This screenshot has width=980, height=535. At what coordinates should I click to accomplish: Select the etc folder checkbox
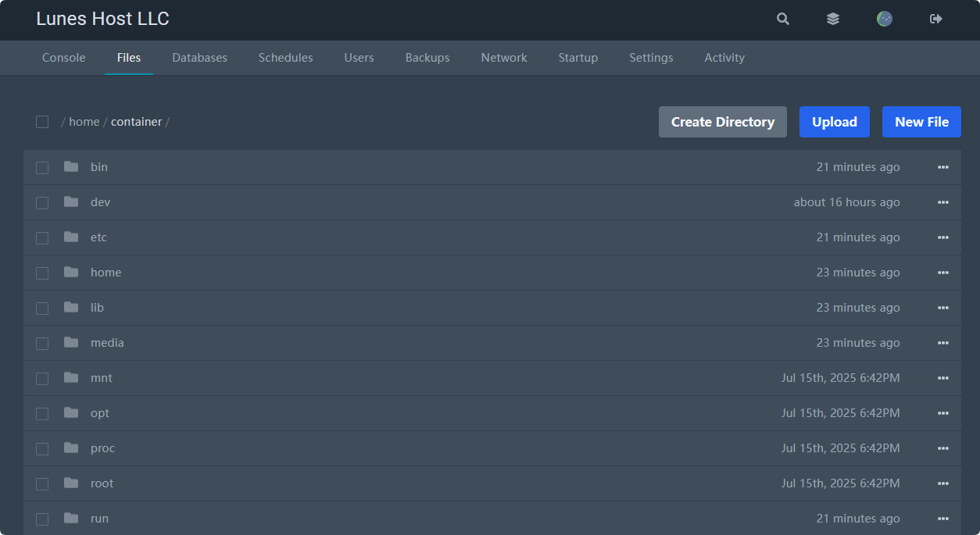coord(42,237)
